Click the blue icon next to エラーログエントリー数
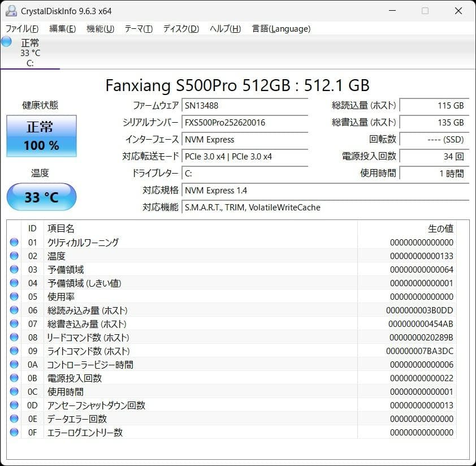The width and height of the screenshot is (476, 466). click(x=14, y=432)
